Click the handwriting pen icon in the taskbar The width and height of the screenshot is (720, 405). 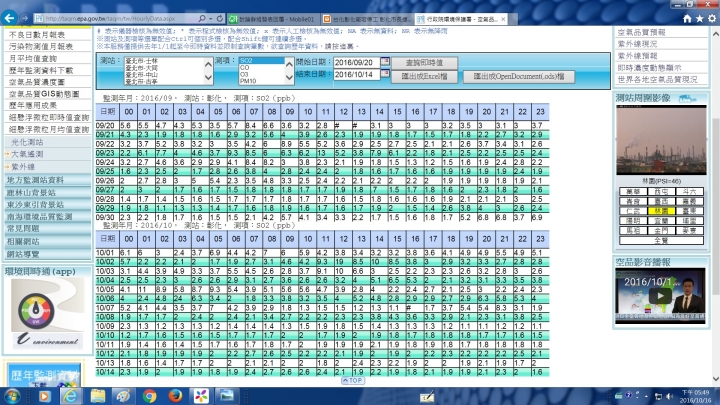[427, 397]
